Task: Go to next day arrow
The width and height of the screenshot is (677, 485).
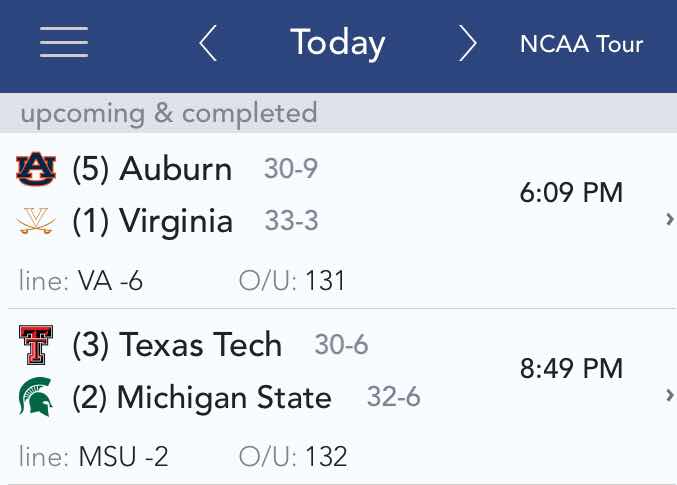Action: [468, 43]
